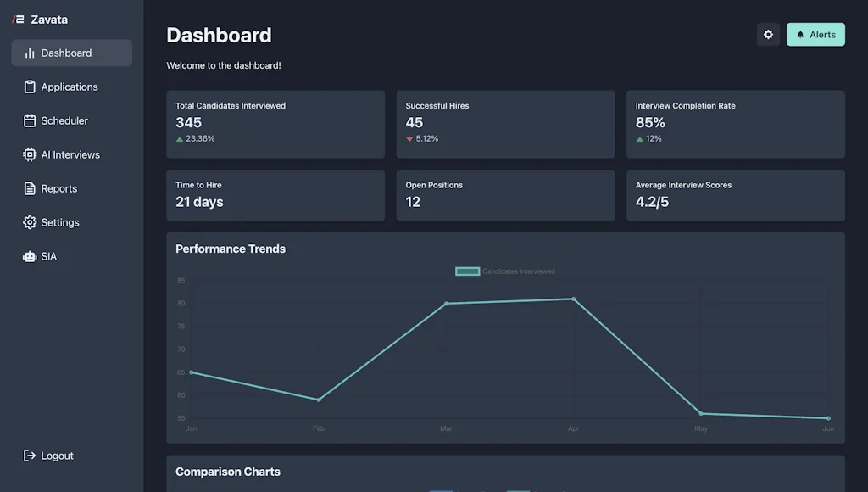The image size is (868, 492).
Task: Click the Reports document icon
Action: (28, 188)
